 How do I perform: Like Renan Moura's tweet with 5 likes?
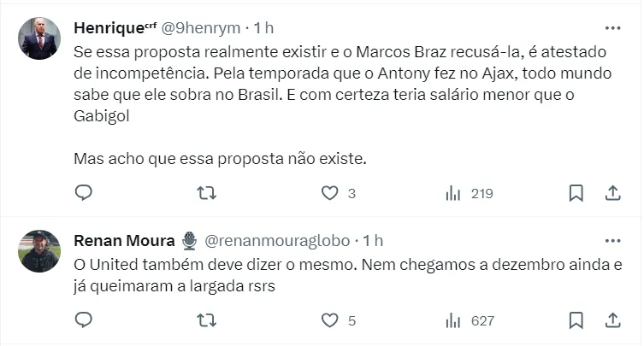[330, 320]
